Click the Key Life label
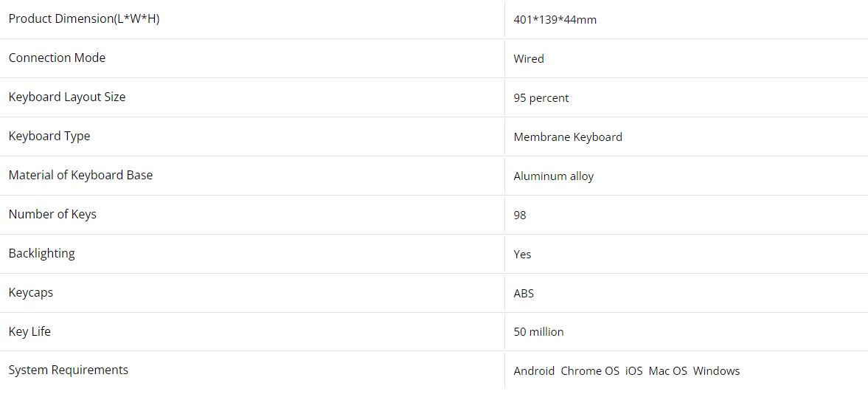 coord(29,332)
